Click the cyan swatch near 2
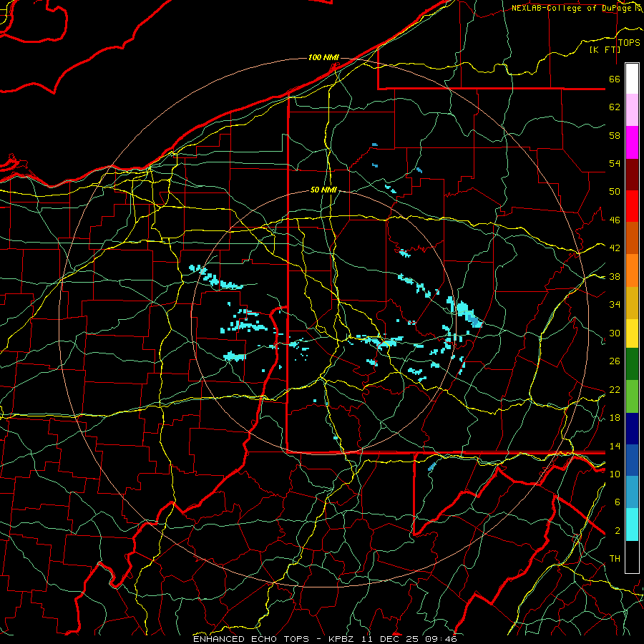This screenshot has width=644, height=644. [632, 525]
